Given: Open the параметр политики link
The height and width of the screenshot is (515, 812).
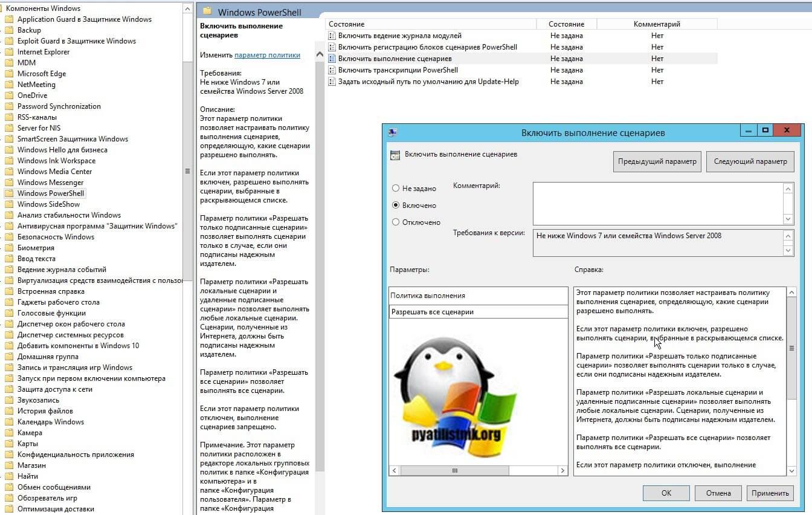Looking at the screenshot, I should tap(267, 55).
